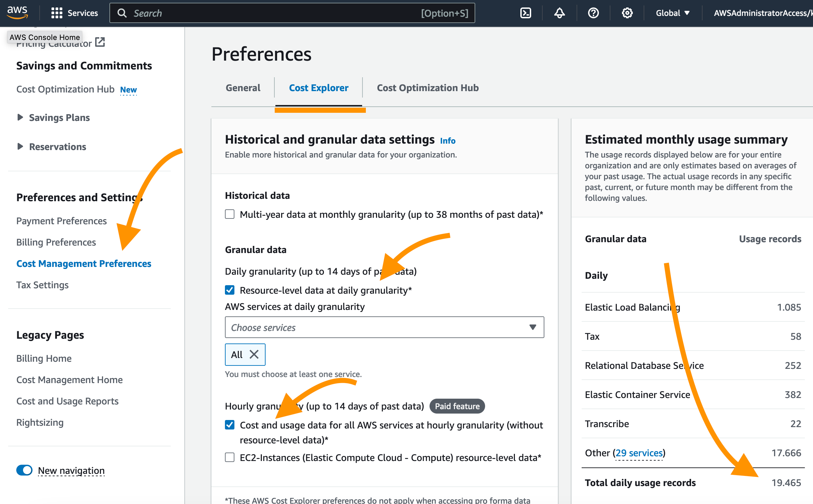The width and height of the screenshot is (813, 504).
Task: Click the Cost Management Preferences link
Action: 84,264
